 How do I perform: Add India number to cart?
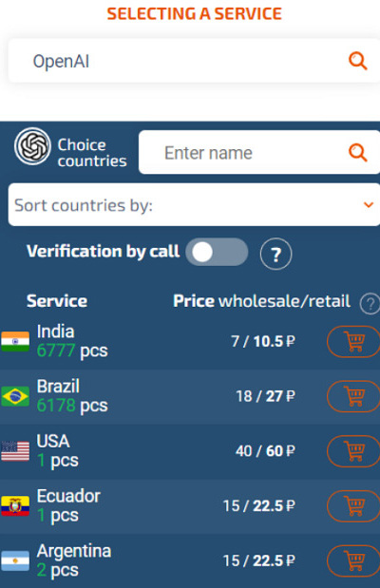[x=353, y=342]
